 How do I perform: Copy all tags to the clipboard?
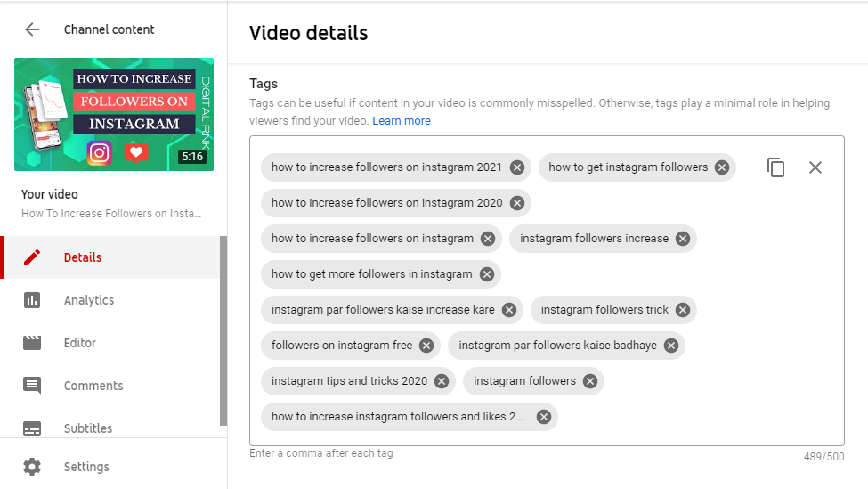(775, 167)
